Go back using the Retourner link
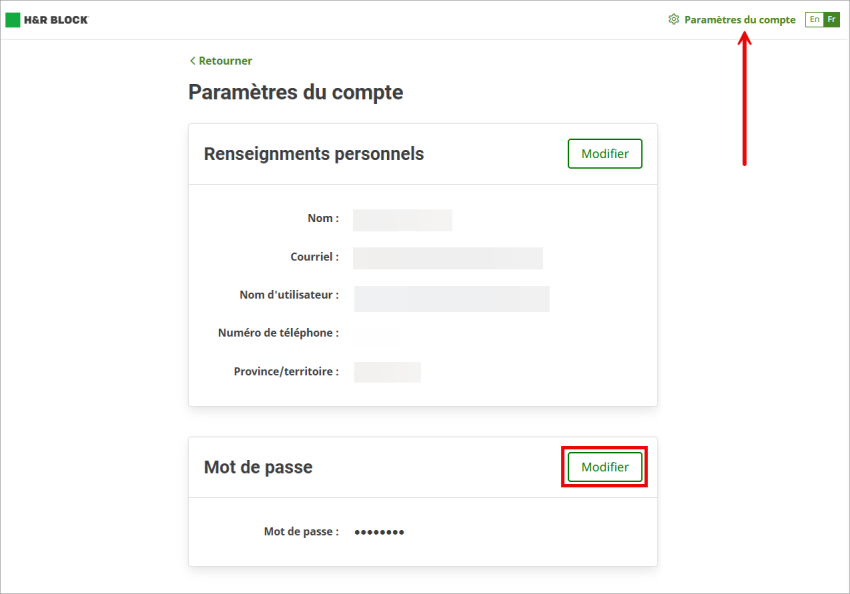This screenshot has height=594, width=850. click(x=225, y=61)
